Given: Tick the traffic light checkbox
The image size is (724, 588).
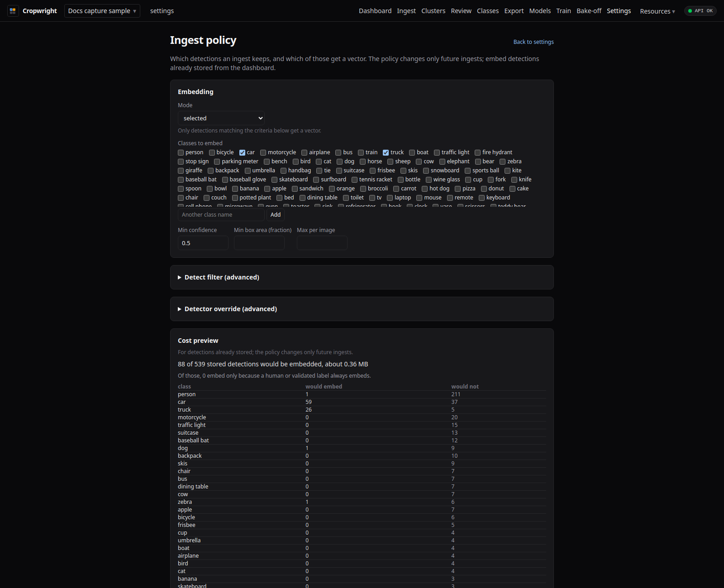Looking at the screenshot, I should coord(437,152).
